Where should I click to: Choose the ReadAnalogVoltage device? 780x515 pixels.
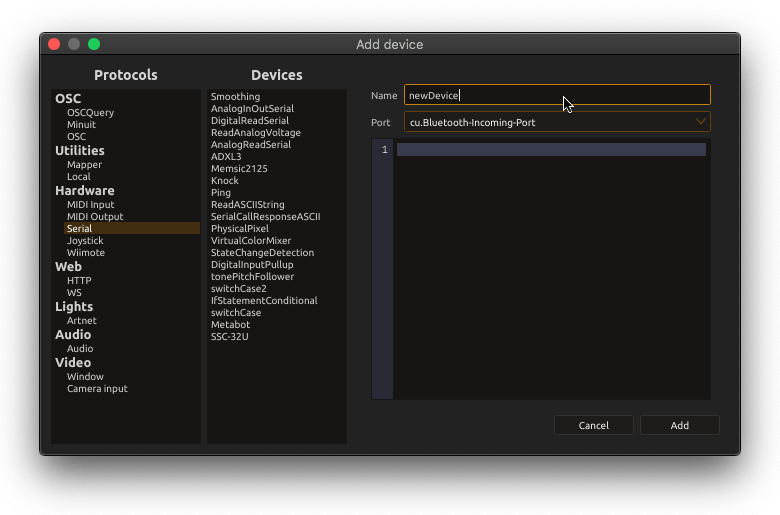pyautogui.click(x=256, y=132)
